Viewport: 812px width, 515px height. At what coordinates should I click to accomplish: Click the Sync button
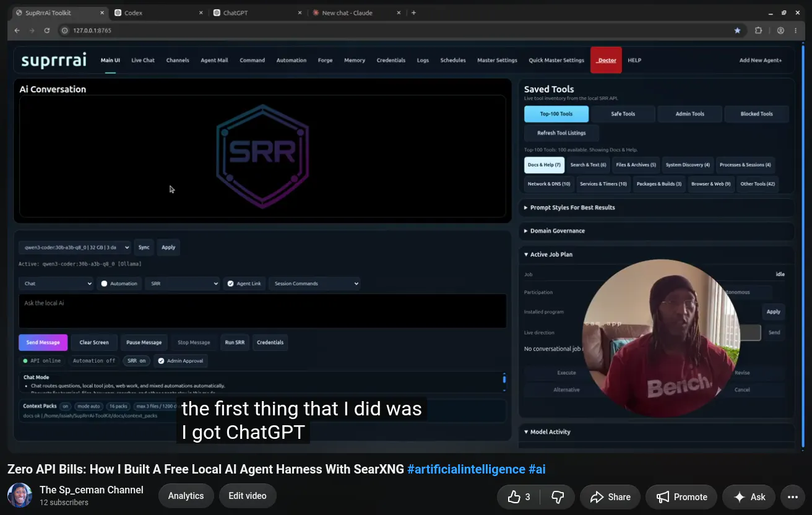[144, 247]
